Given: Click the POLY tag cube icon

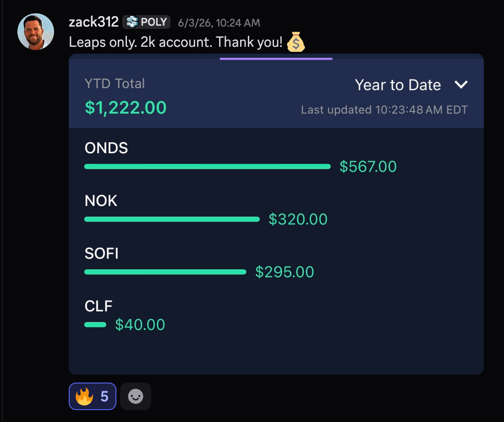Looking at the screenshot, I should 132,22.
